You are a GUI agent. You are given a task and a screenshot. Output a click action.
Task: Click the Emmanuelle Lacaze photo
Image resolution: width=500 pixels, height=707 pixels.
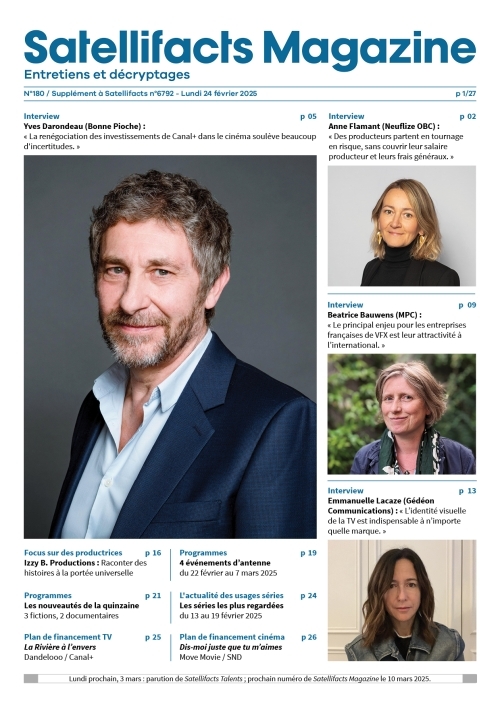click(402, 600)
